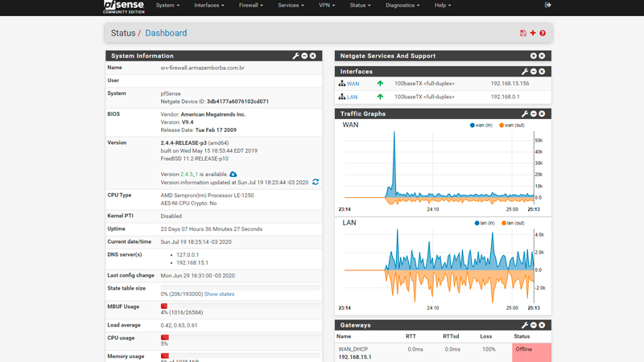
Task: Select Netgate Device ID value
Action: 237,101
